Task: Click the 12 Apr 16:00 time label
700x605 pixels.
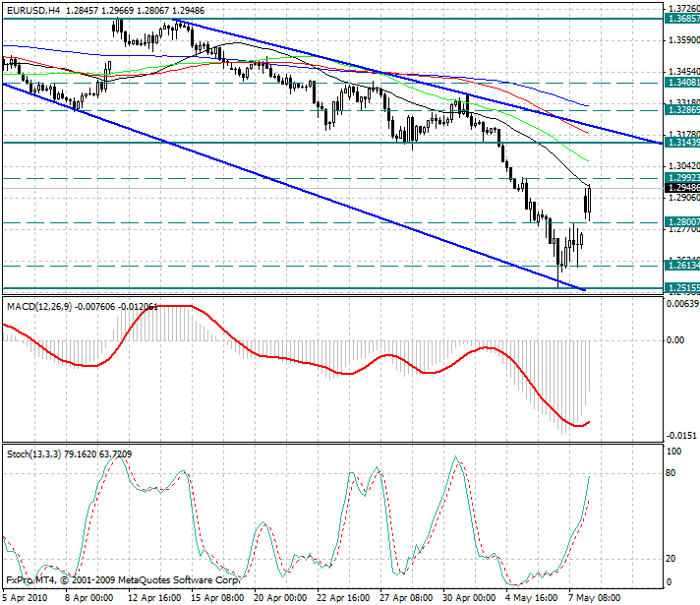Action: (154, 598)
